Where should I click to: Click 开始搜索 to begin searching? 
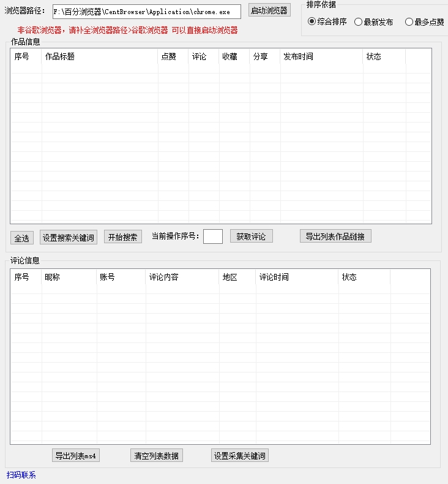click(123, 237)
